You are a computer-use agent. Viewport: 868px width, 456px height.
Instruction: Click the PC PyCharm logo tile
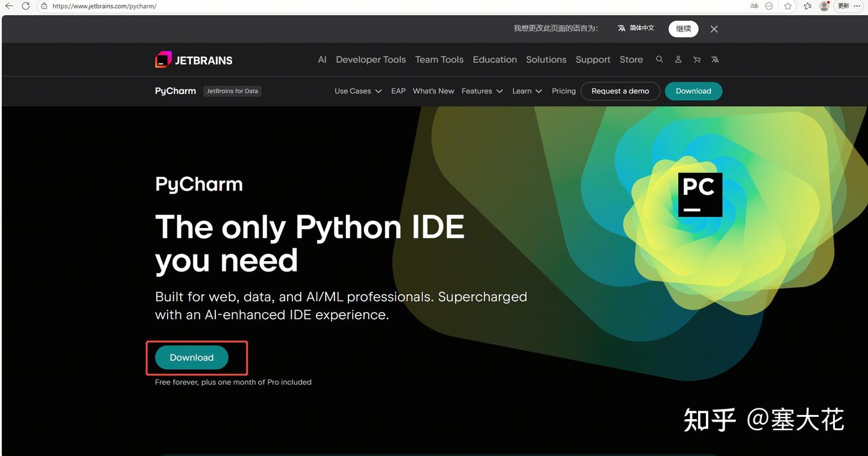pos(700,195)
